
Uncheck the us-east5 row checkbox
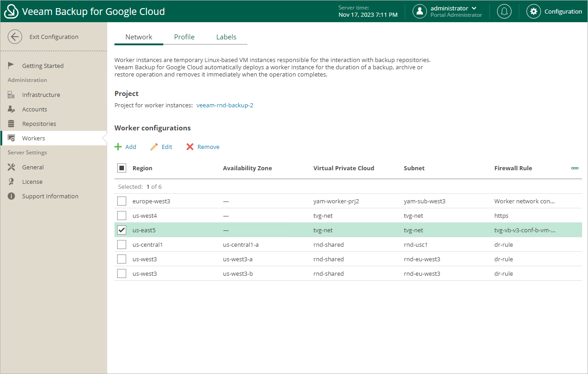(x=122, y=230)
